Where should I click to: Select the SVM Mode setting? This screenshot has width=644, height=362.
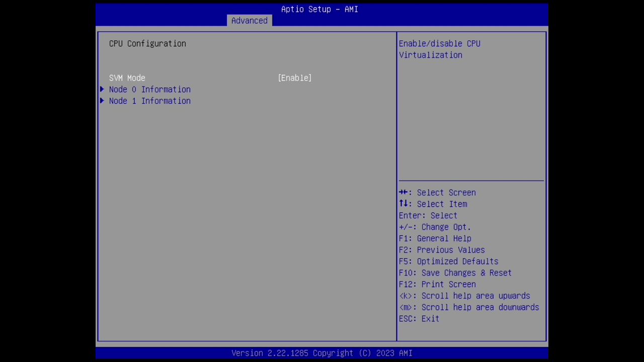coord(127,78)
